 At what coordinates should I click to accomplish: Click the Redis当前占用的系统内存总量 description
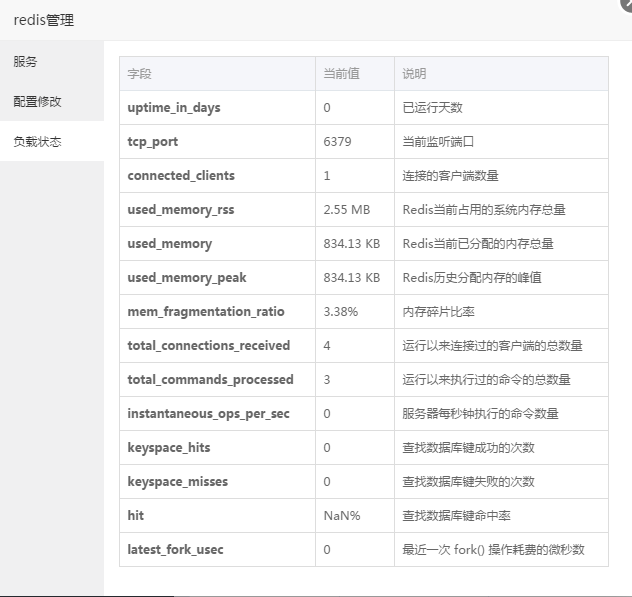484,210
